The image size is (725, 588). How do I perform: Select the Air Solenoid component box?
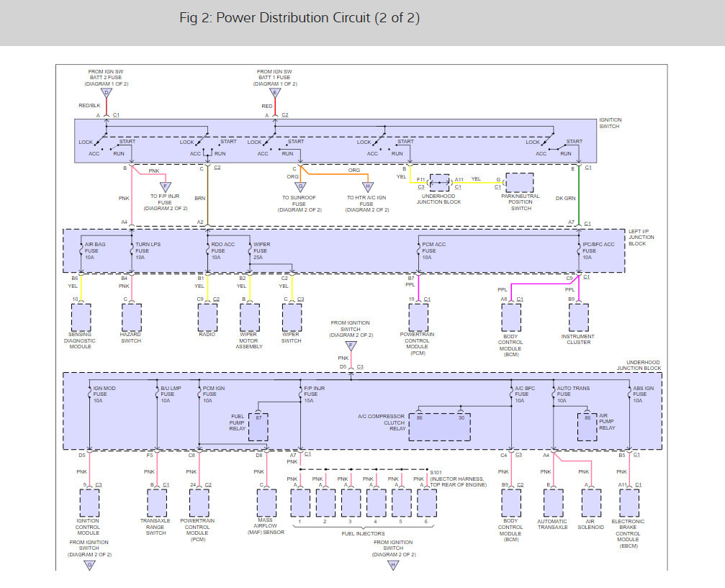tap(591, 503)
